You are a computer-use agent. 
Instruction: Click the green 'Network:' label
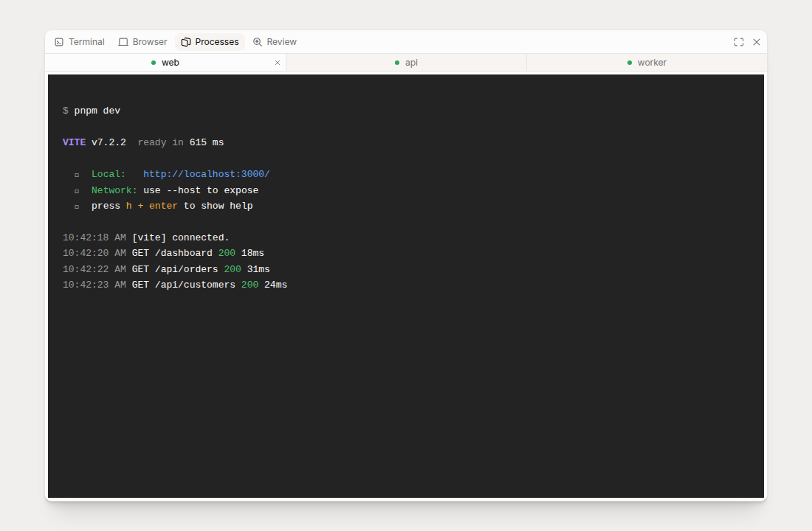[114, 190]
